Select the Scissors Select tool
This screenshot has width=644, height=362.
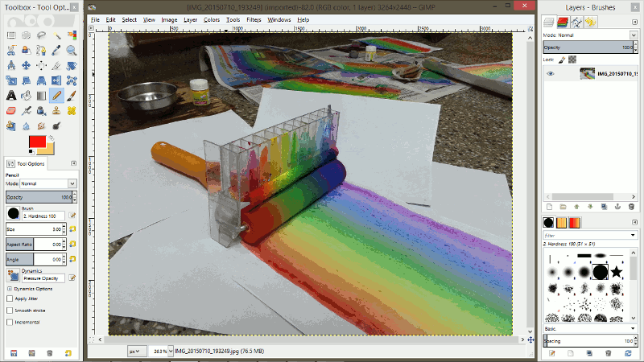11,51
